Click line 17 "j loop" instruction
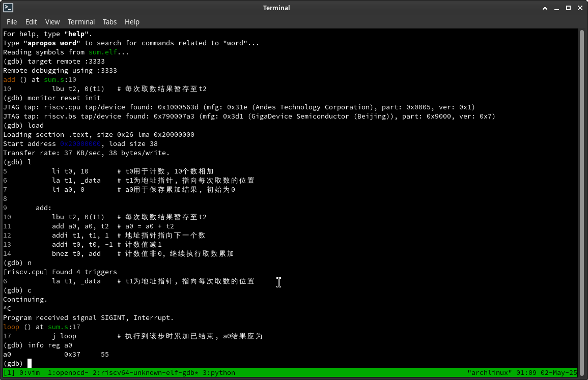 point(64,336)
